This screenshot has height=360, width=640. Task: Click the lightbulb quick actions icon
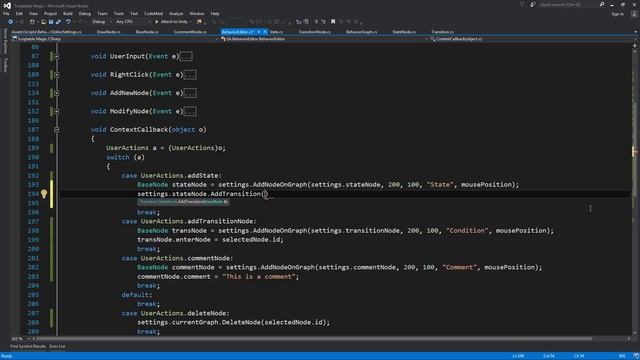(x=44, y=194)
